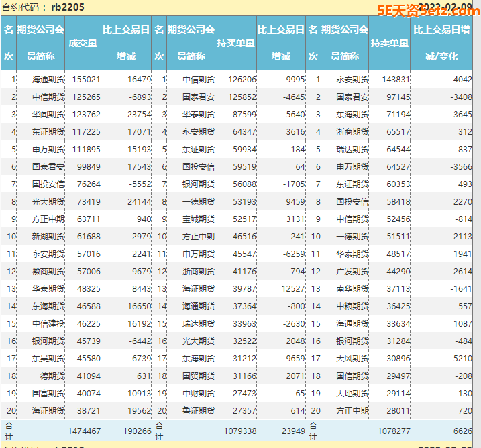Select the volume cell showing 155021
The image size is (481, 448).
87,79
